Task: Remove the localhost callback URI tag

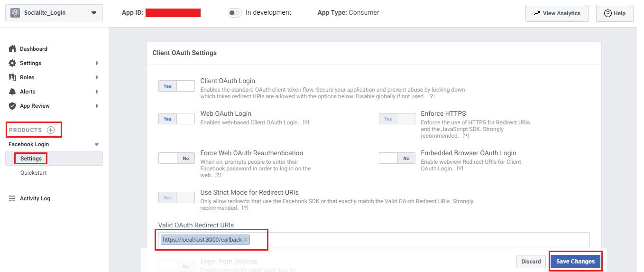Action: click(246, 240)
